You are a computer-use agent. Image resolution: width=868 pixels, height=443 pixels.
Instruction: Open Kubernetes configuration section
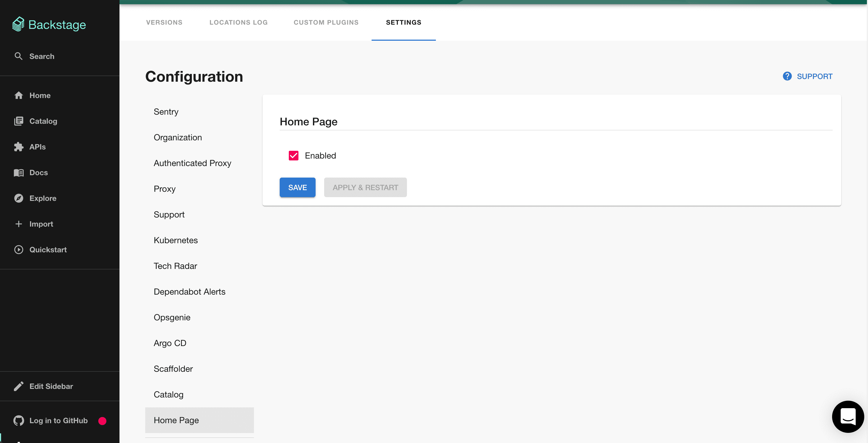pyautogui.click(x=200, y=240)
